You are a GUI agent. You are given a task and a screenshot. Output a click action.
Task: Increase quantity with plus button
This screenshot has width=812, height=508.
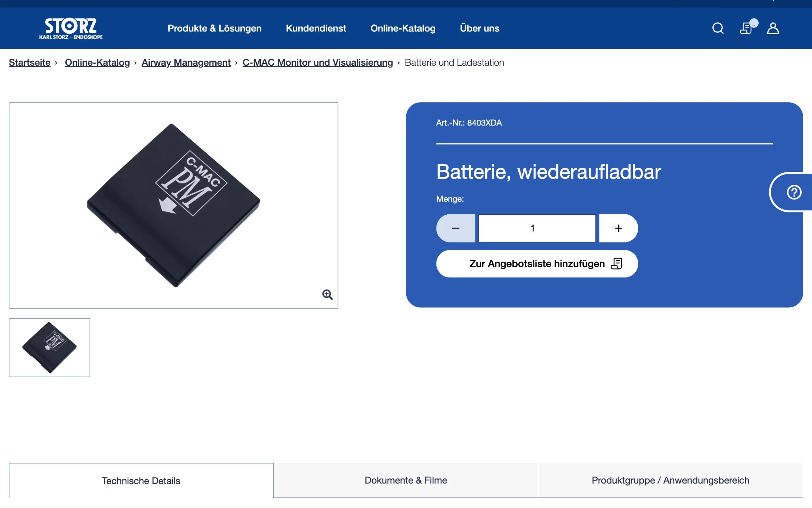(x=619, y=228)
